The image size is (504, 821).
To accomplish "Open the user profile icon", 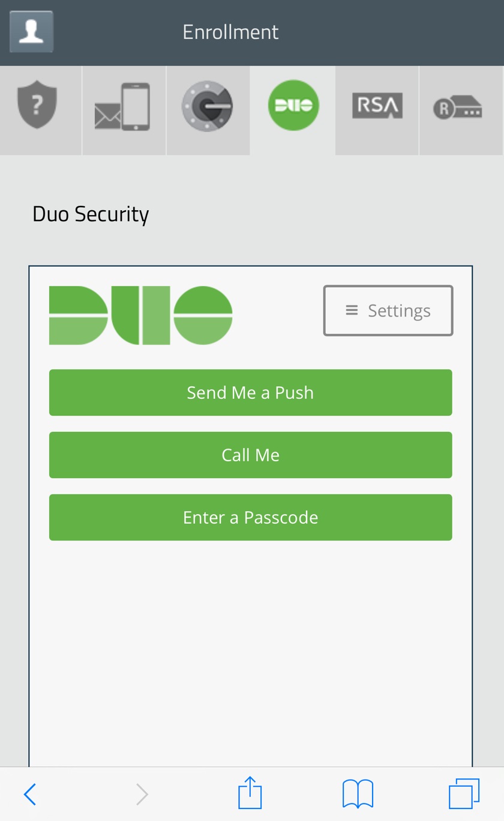I will tap(31, 31).
